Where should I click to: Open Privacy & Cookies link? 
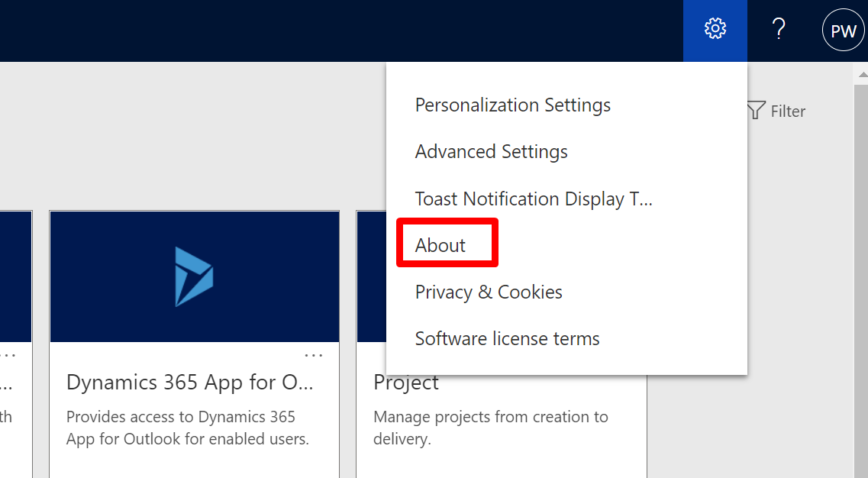coord(489,292)
